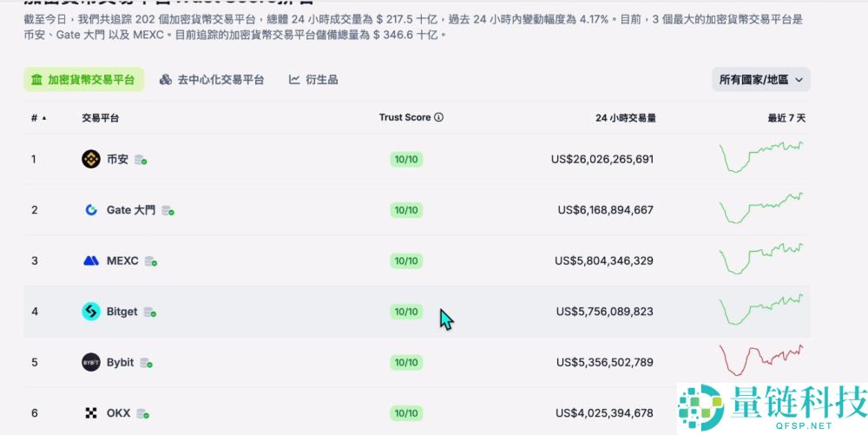Click the Gate exchange logo icon
The width and height of the screenshot is (868, 435).
point(91,209)
